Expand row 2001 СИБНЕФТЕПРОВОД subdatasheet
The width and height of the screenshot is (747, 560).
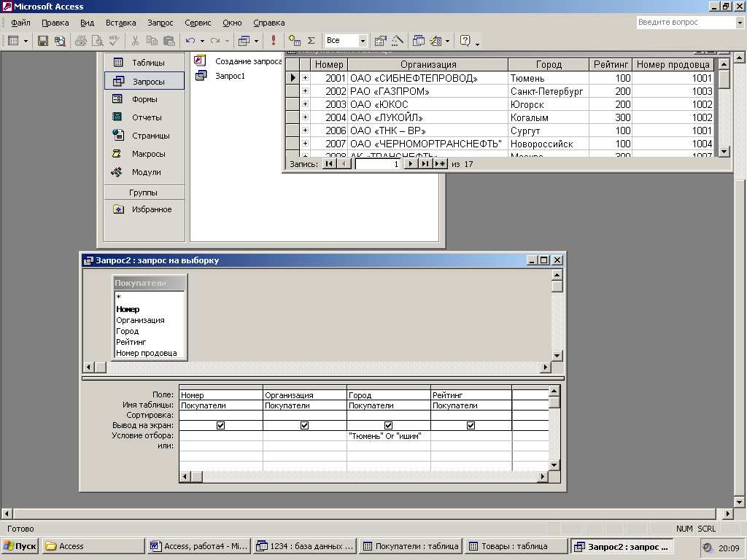point(305,77)
